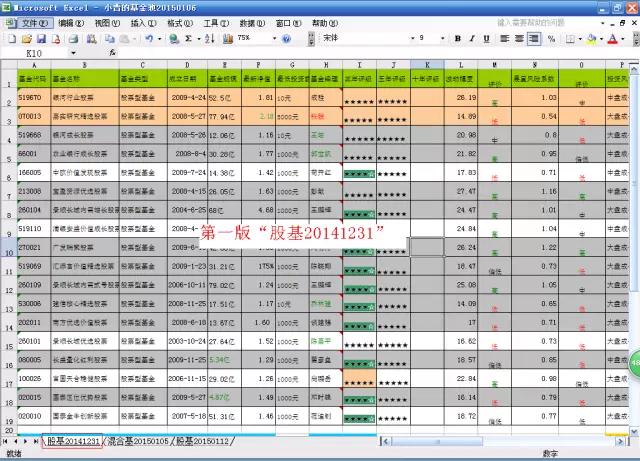Click the Borders icon

570,39
